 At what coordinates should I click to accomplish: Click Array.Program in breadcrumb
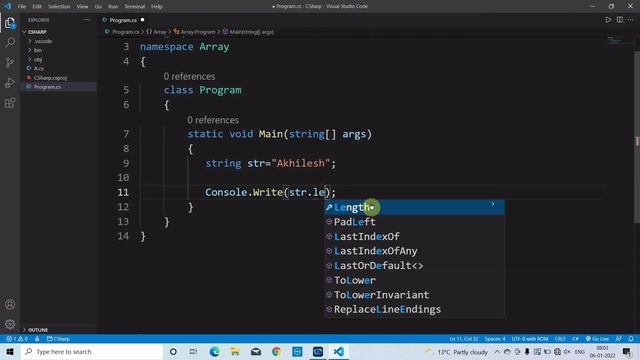(x=194, y=31)
